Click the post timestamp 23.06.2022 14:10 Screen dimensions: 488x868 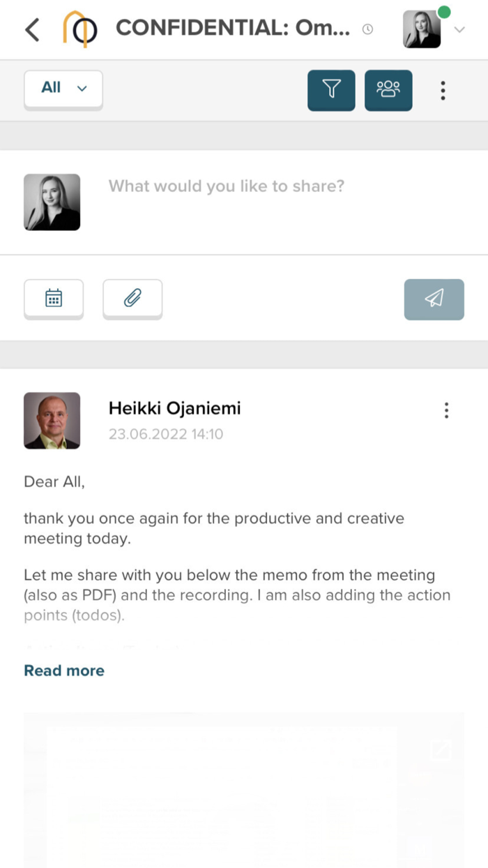click(166, 434)
